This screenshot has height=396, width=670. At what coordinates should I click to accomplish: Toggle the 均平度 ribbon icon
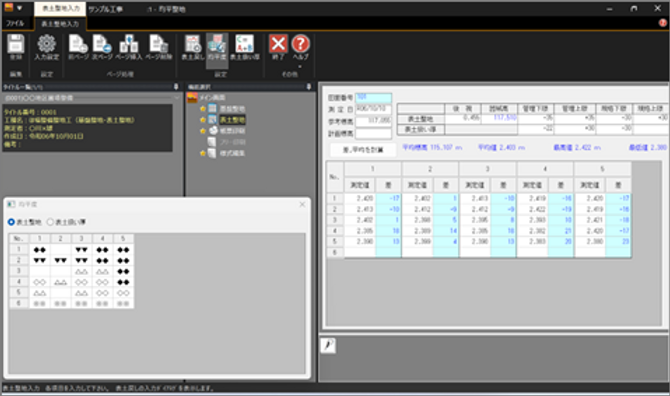[217, 44]
